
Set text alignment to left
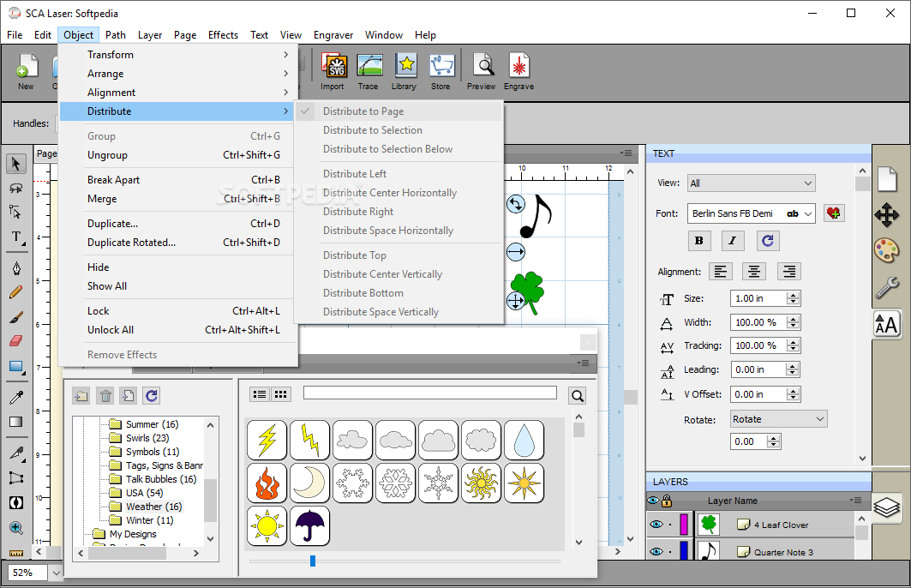tap(721, 272)
